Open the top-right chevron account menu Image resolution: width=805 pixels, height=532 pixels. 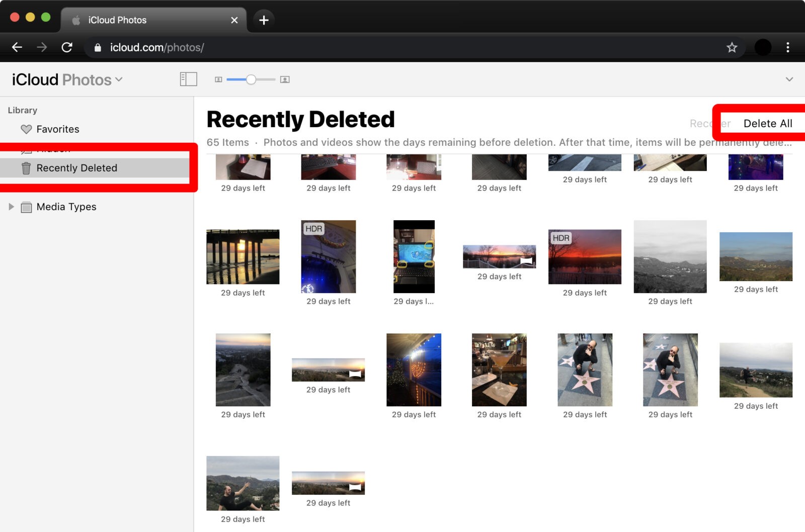click(789, 79)
